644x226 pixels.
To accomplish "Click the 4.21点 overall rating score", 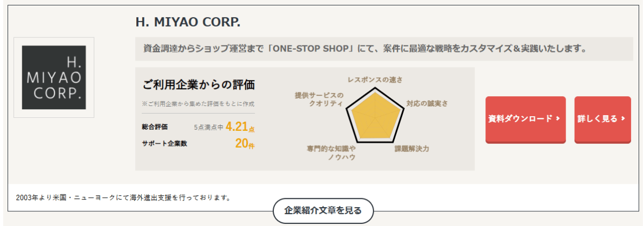I will [240, 127].
